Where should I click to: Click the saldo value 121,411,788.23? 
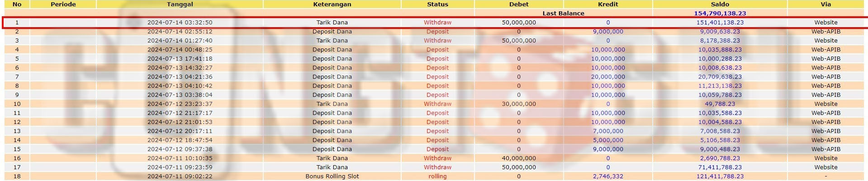point(720,176)
